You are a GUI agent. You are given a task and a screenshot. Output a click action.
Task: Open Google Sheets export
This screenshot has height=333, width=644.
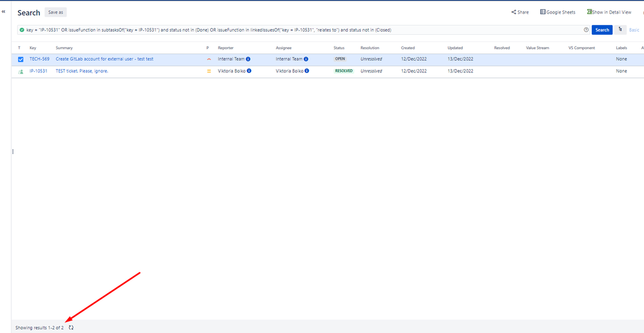point(561,12)
